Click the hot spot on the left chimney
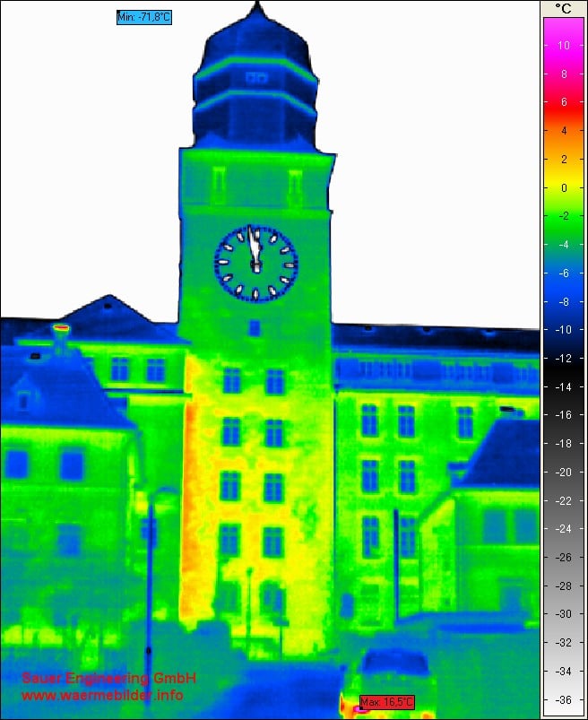 tap(61, 329)
